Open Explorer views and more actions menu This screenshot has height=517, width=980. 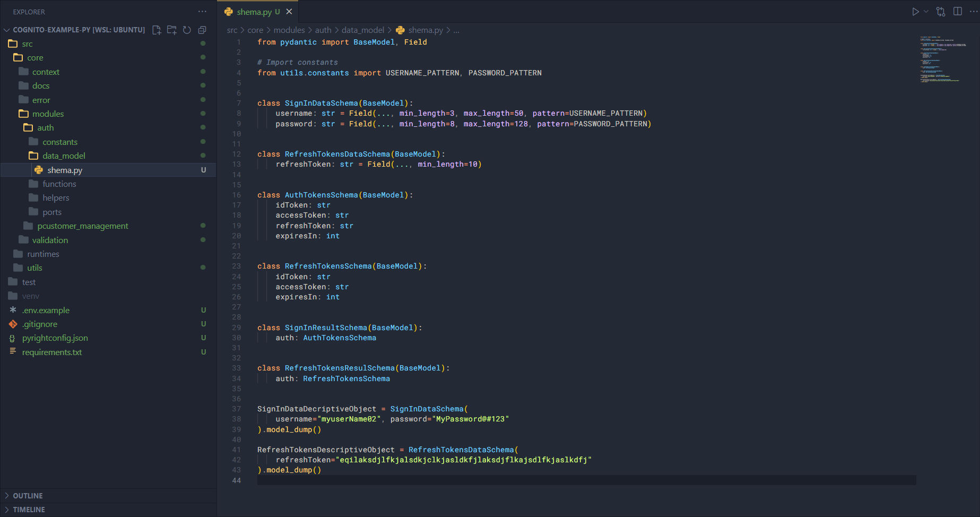click(x=202, y=12)
